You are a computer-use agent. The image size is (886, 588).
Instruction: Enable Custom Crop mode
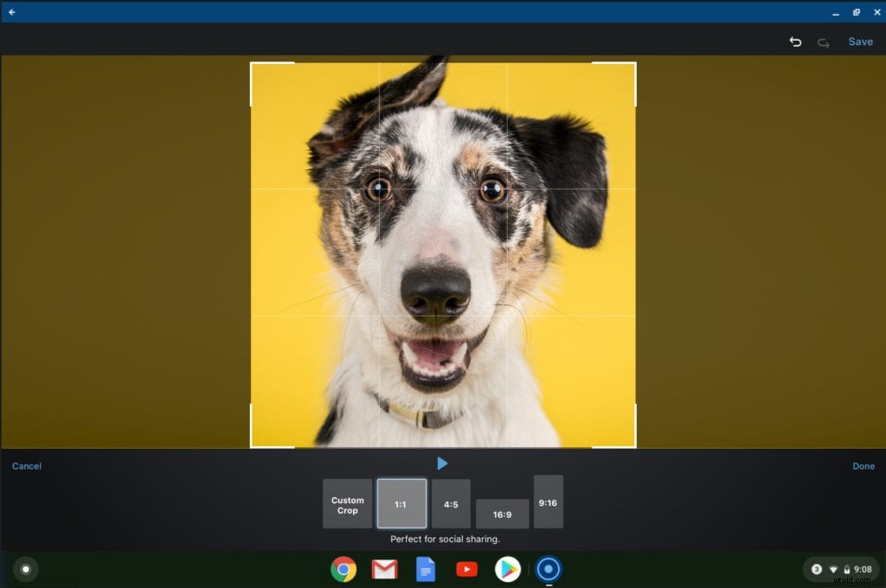tap(346, 503)
